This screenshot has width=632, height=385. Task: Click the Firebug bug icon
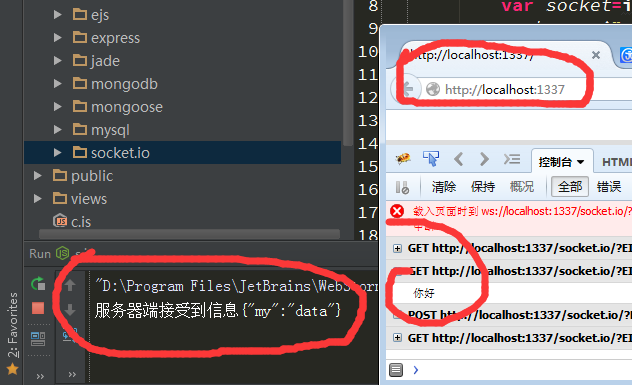pyautogui.click(x=403, y=158)
